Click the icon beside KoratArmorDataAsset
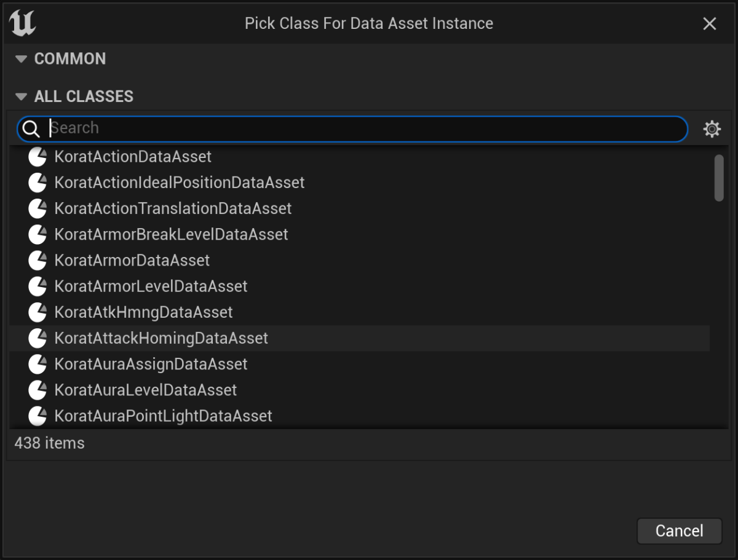 click(38, 260)
